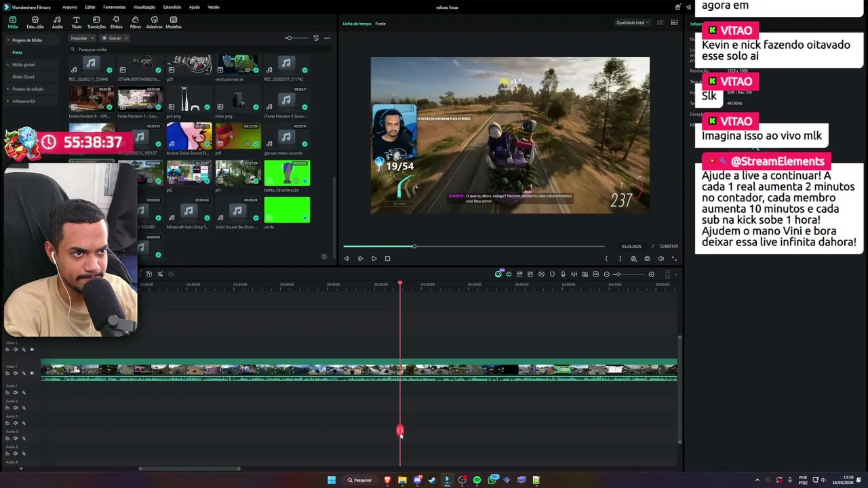Click the Play button under preview

(x=374, y=258)
